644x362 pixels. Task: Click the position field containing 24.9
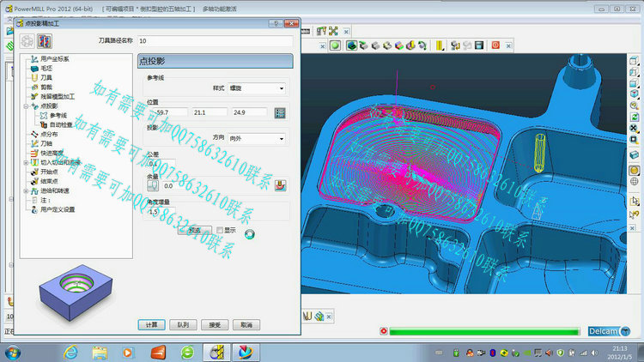[x=249, y=112]
